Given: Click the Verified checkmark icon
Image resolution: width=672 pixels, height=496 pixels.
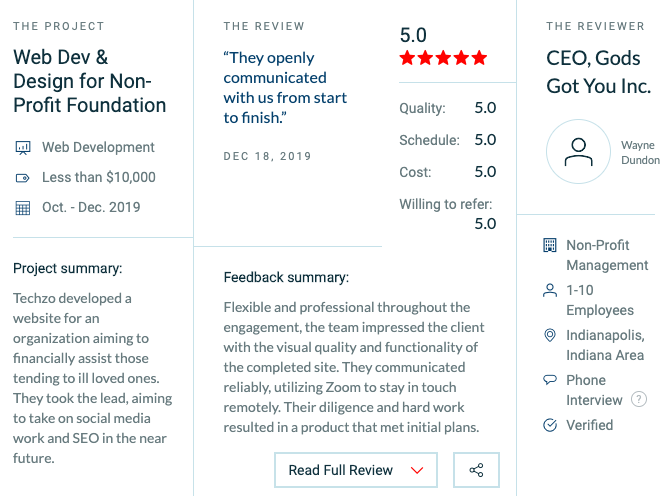Looking at the screenshot, I should point(550,425).
